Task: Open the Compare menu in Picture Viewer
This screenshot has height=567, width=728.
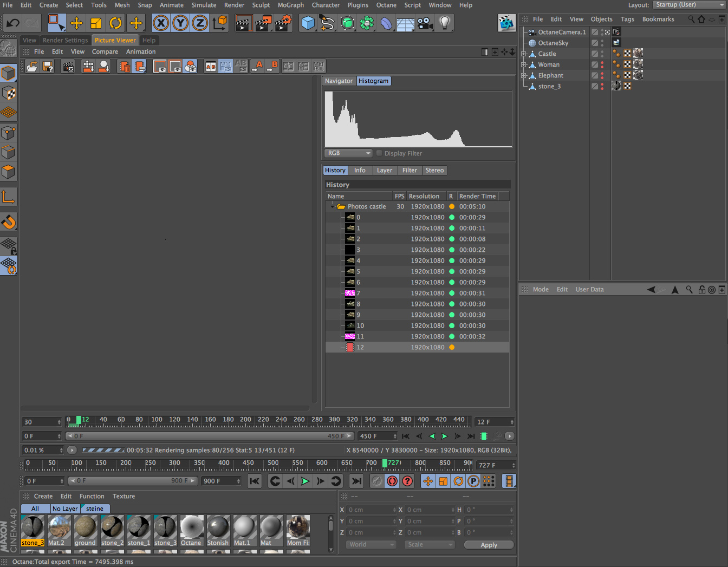Action: [105, 51]
